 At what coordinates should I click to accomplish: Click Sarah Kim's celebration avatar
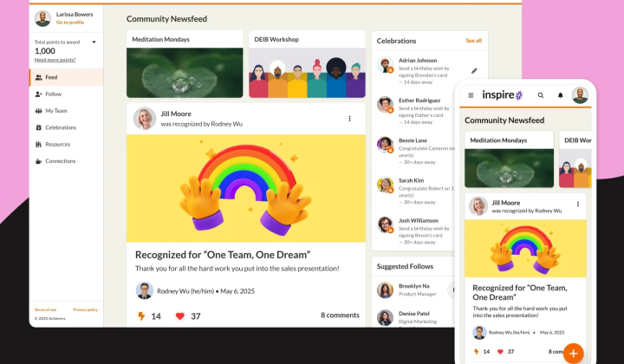coord(385,185)
